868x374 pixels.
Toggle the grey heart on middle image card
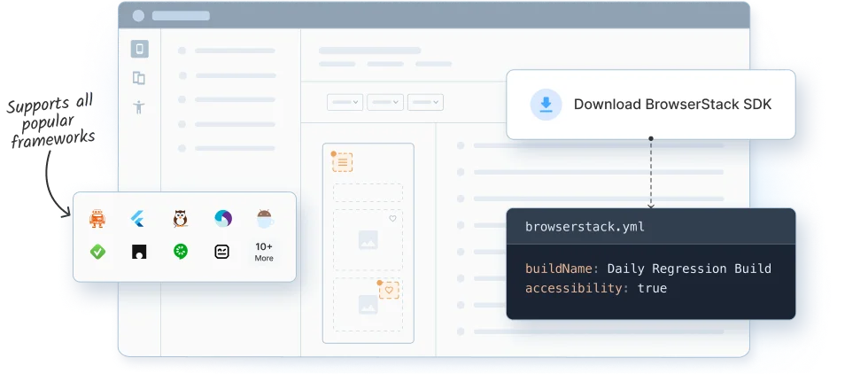(x=392, y=218)
